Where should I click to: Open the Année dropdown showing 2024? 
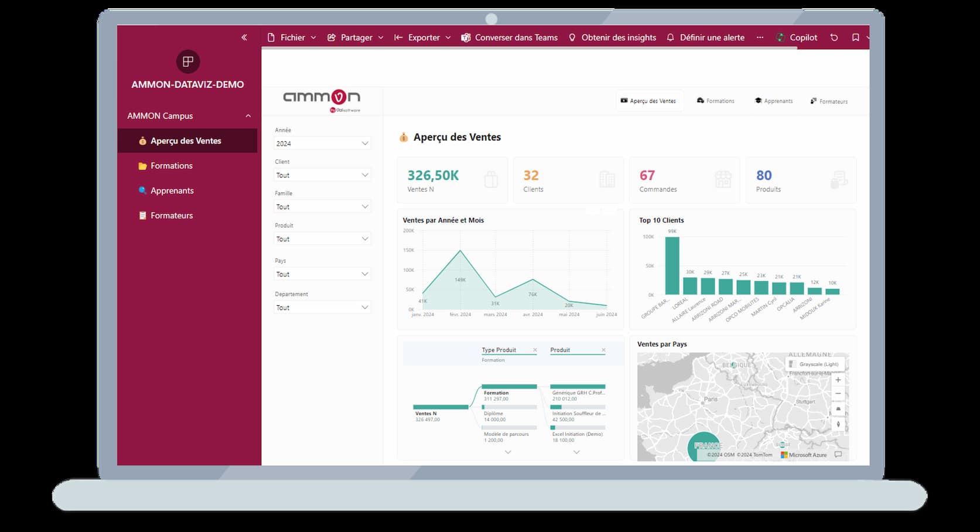point(322,144)
